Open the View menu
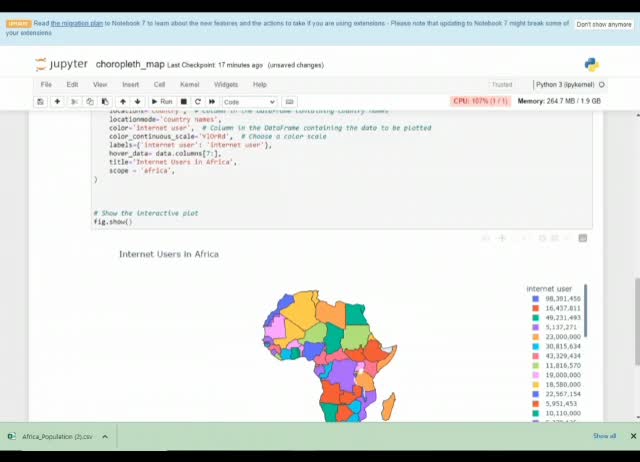The height and width of the screenshot is (462, 640). pos(100,84)
